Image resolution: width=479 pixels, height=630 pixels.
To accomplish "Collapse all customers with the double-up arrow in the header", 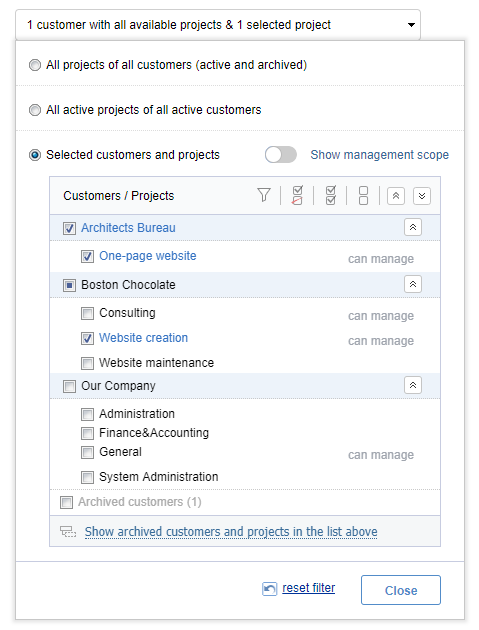I will pos(396,196).
